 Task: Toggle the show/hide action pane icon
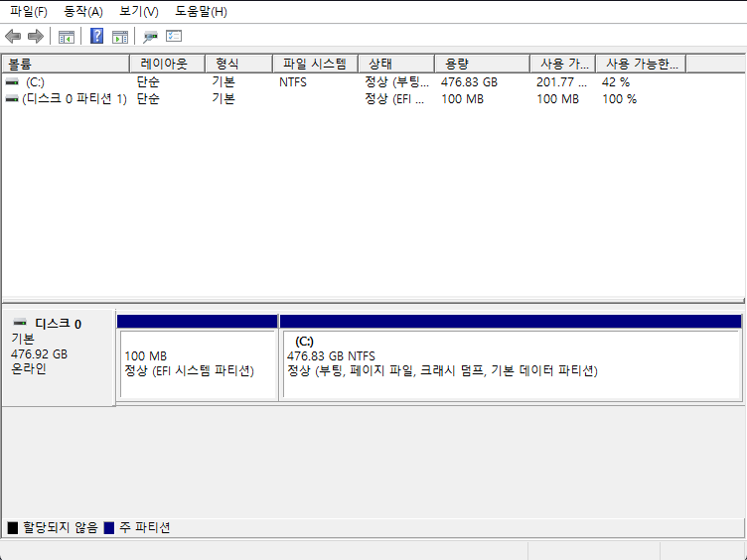coord(120,37)
